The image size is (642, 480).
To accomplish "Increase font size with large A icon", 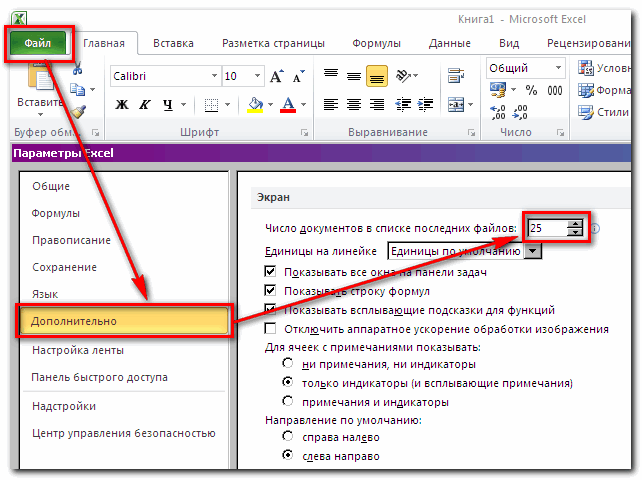I will [x=277, y=76].
